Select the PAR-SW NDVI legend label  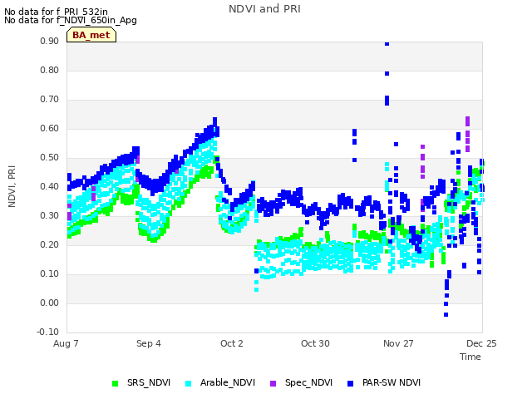coord(392,382)
